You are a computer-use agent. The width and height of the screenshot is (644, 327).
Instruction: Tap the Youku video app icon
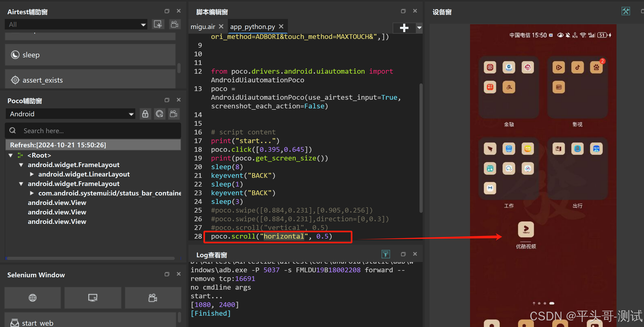pyautogui.click(x=526, y=229)
